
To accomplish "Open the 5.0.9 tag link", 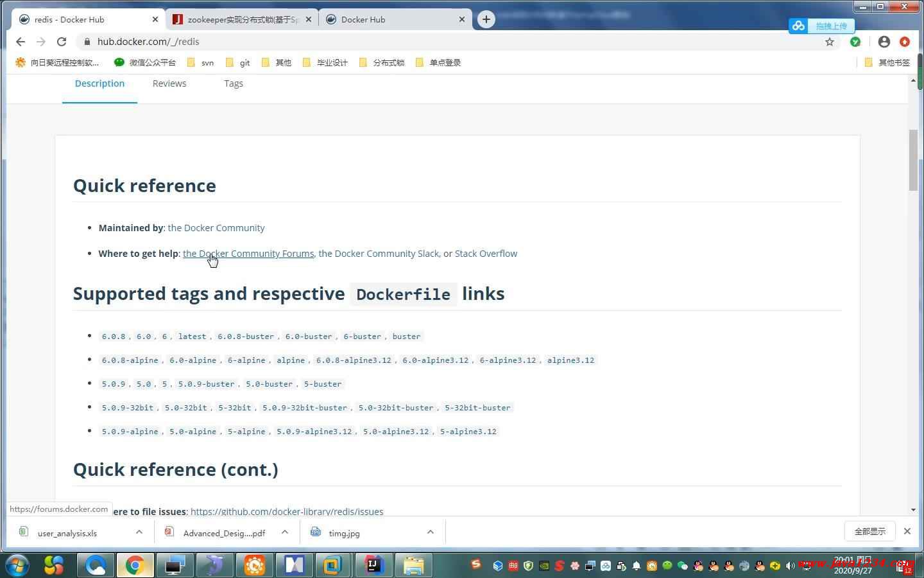I will 114,384.
